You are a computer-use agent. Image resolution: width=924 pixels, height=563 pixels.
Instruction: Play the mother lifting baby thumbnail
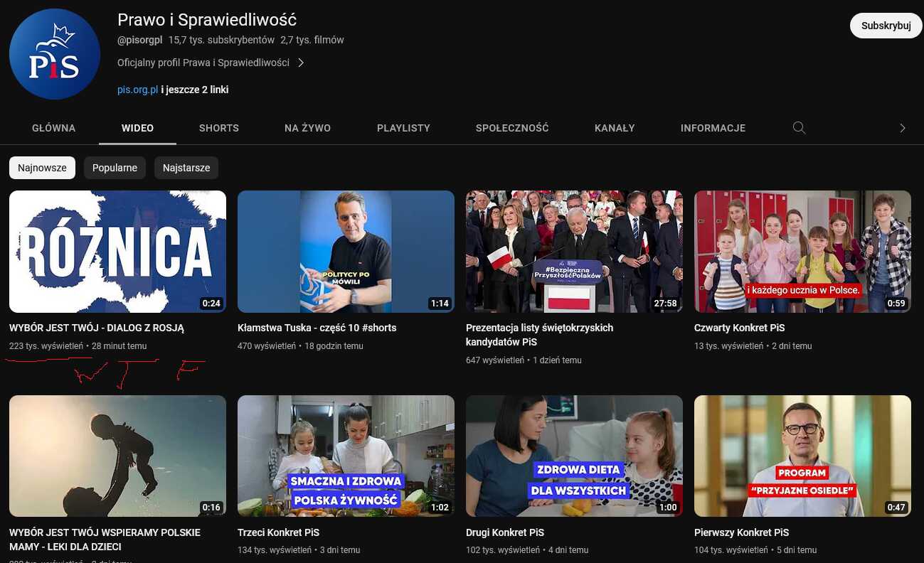[x=117, y=456]
